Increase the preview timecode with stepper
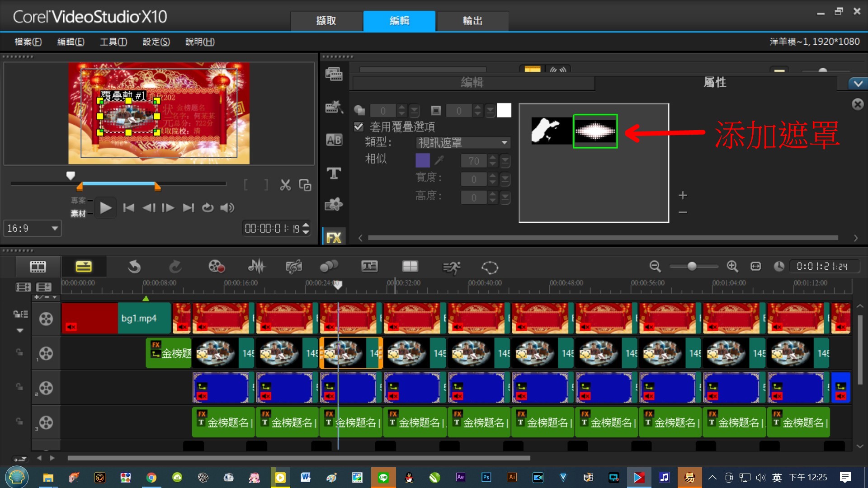Image resolution: width=868 pixels, height=488 pixels. (306, 225)
